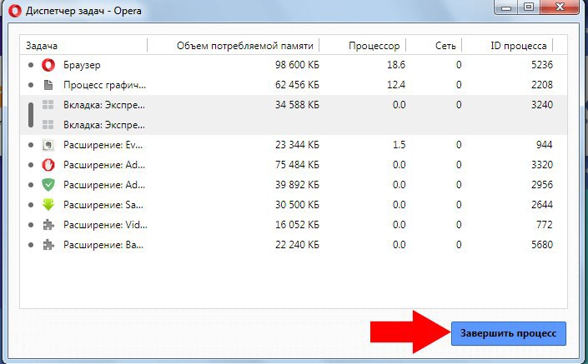Click the 16 052 КБ memory value

[x=297, y=225]
